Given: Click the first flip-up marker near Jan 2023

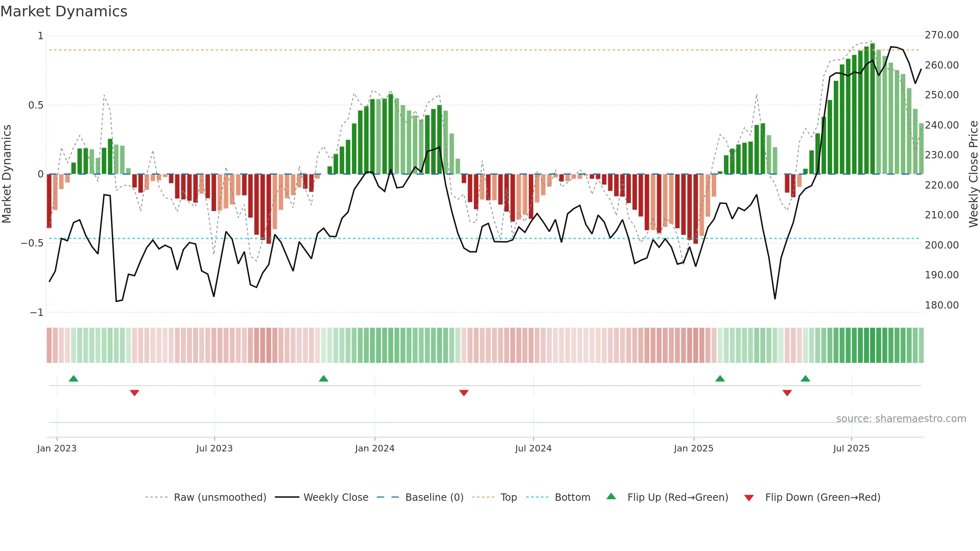Looking at the screenshot, I should point(73,378).
